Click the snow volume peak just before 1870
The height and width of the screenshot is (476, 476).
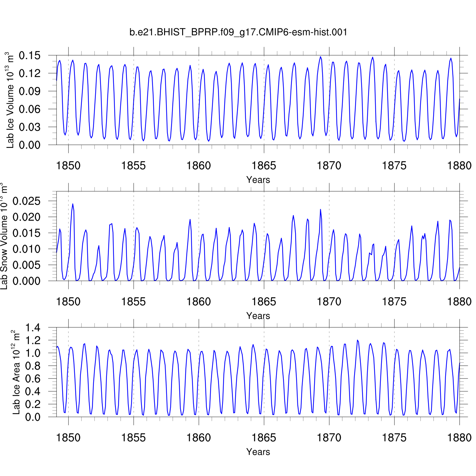(321, 209)
